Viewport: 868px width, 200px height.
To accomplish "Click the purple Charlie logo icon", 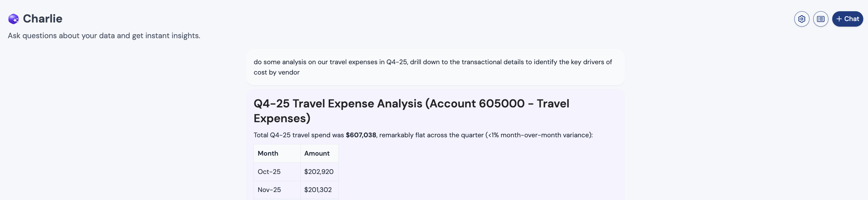I will tap(14, 19).
